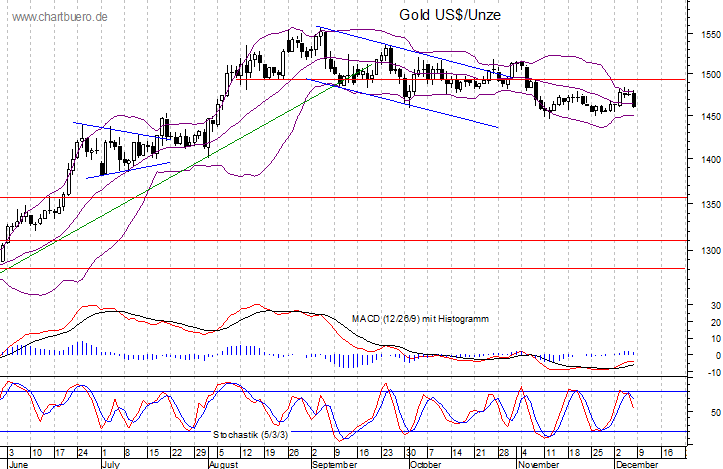Click date label 30 before October
The height and width of the screenshot is (469, 723).
410,453
